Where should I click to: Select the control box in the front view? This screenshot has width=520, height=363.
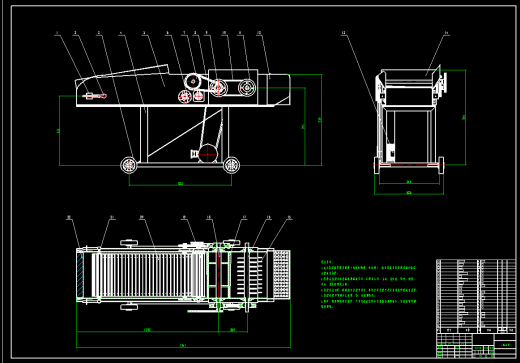coord(391,152)
